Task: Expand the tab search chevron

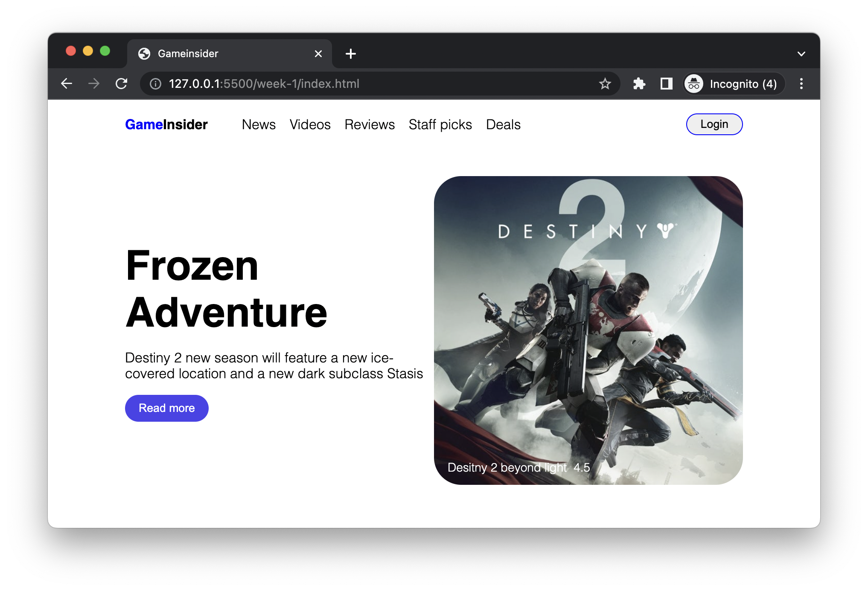Action: [801, 54]
